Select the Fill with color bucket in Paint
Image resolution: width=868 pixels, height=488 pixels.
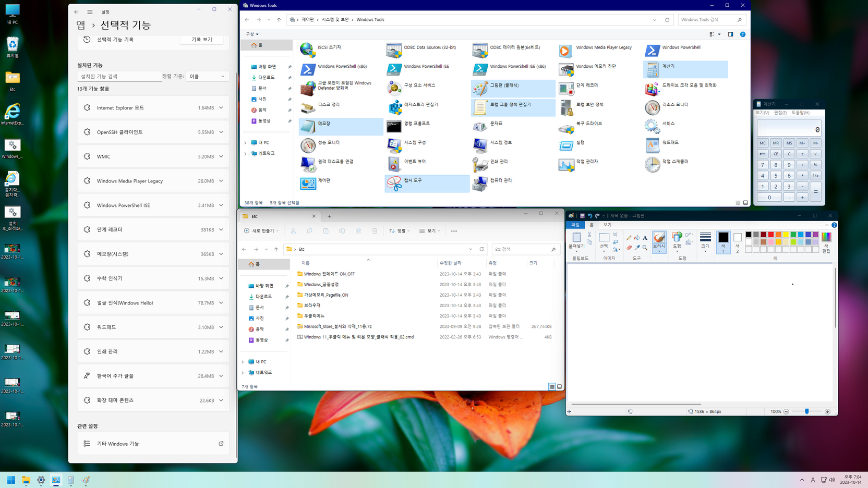pos(637,238)
